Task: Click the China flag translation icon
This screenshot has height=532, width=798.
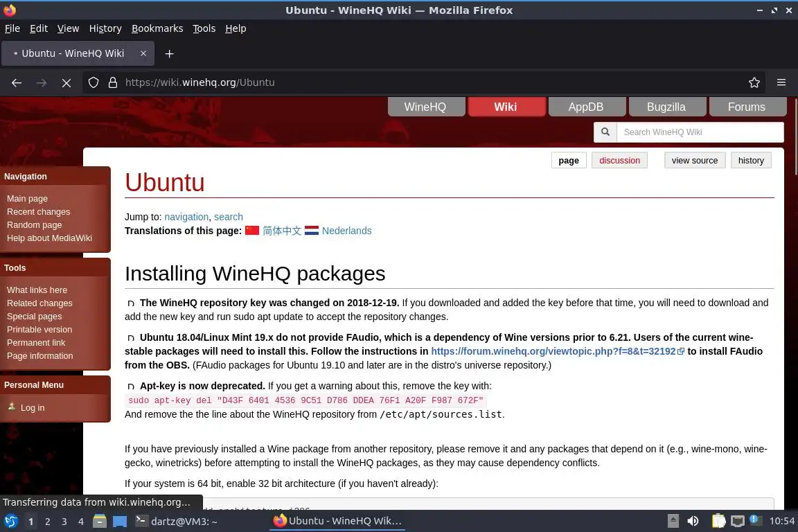Action: (x=252, y=231)
